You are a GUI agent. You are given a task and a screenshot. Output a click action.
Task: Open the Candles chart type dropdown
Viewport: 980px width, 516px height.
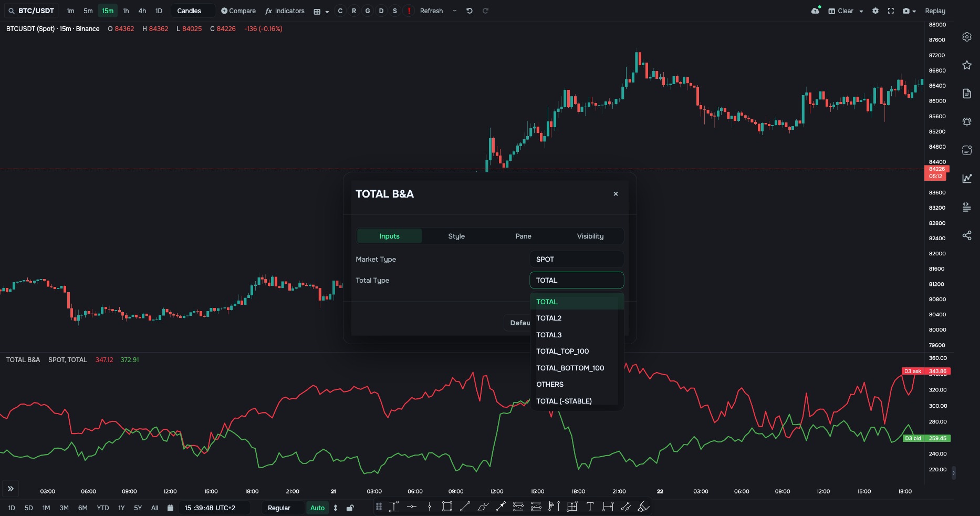coord(193,11)
